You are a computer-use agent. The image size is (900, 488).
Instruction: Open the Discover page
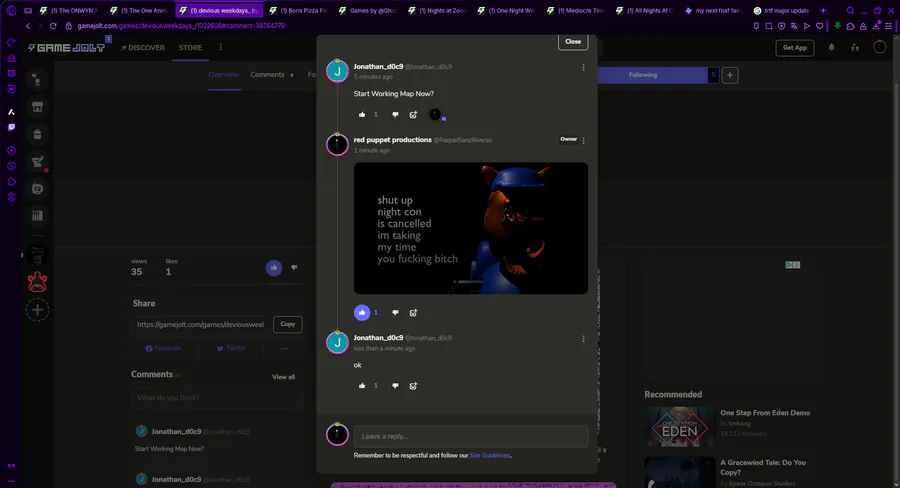click(143, 48)
